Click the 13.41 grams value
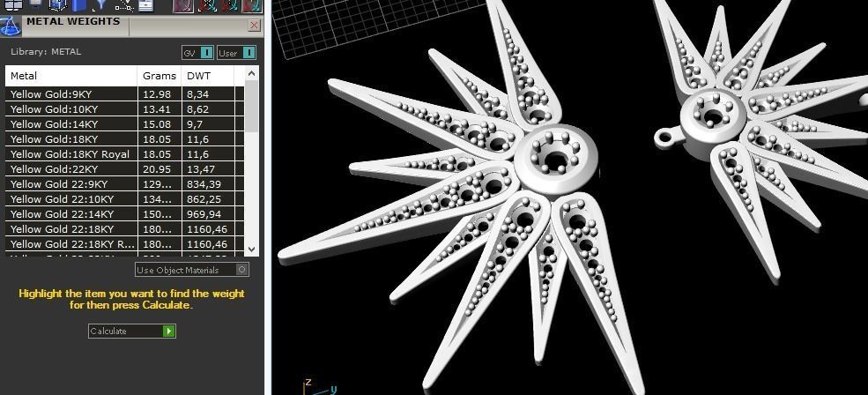 pos(157,109)
